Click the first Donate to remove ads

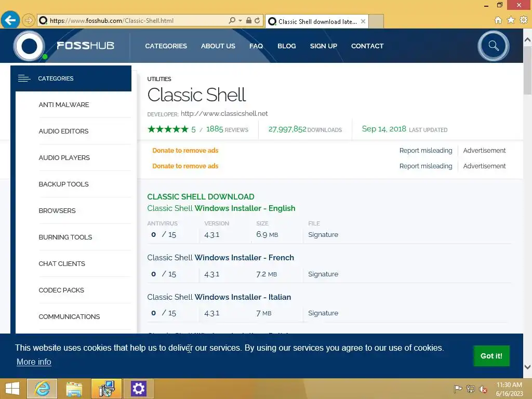(x=185, y=150)
